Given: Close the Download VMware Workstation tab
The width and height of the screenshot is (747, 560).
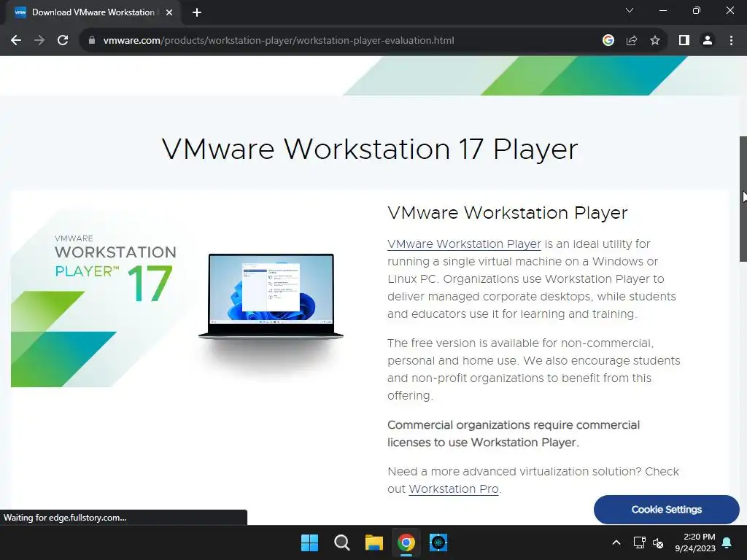Looking at the screenshot, I should click(169, 13).
